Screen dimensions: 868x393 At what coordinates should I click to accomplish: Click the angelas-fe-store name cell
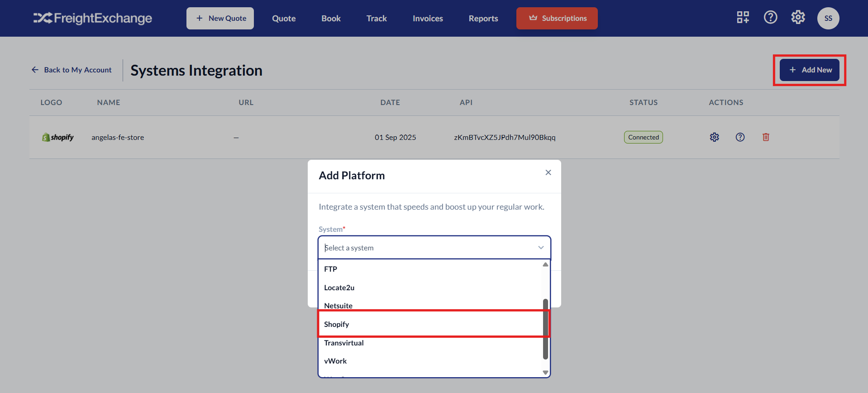(x=118, y=137)
